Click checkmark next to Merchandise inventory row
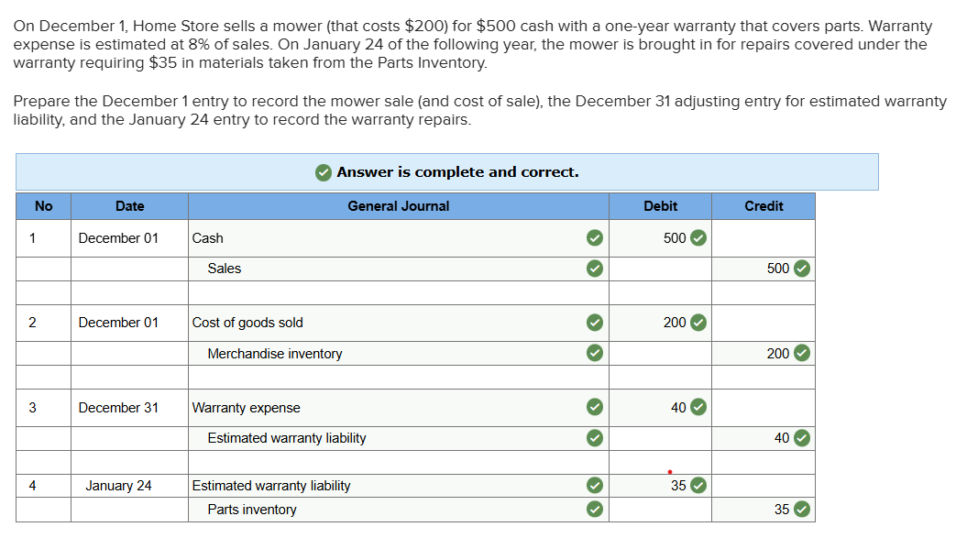The image size is (956, 560). pos(595,353)
